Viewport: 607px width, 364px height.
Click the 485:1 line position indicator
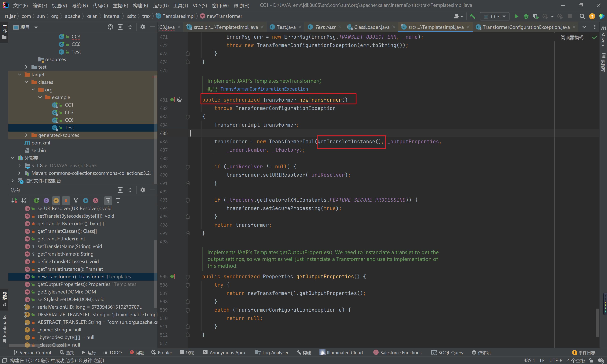[x=529, y=360]
